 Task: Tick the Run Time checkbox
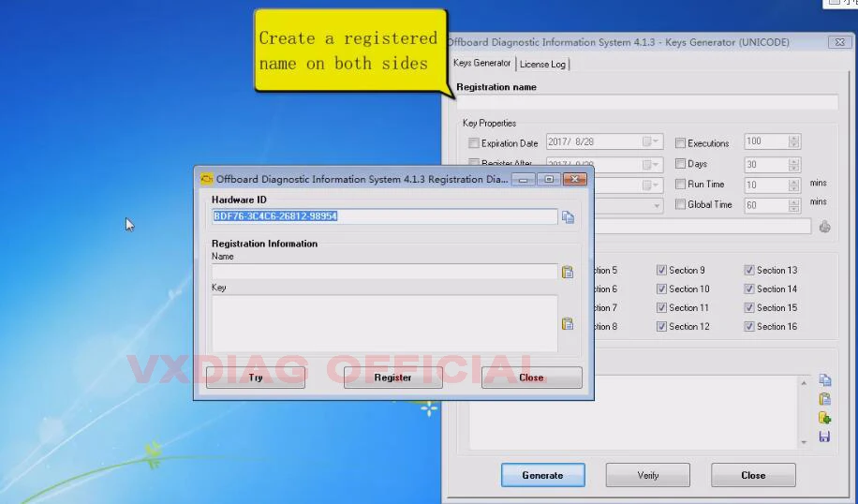click(x=680, y=184)
